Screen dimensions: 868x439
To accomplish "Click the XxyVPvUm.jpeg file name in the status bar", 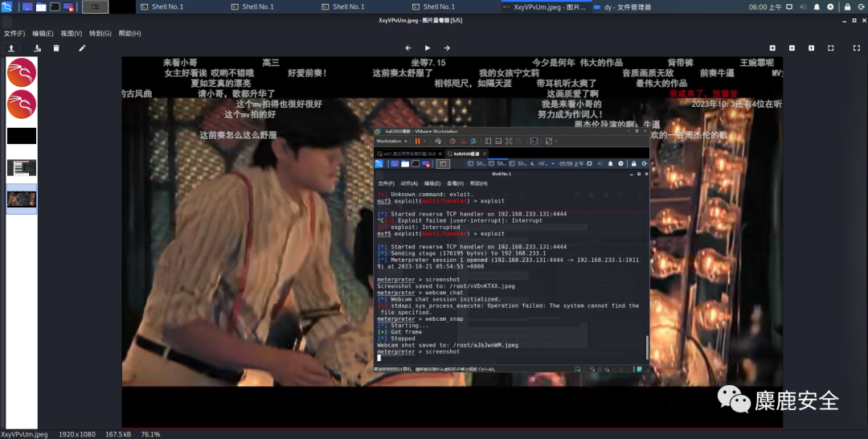I will tap(24, 434).
